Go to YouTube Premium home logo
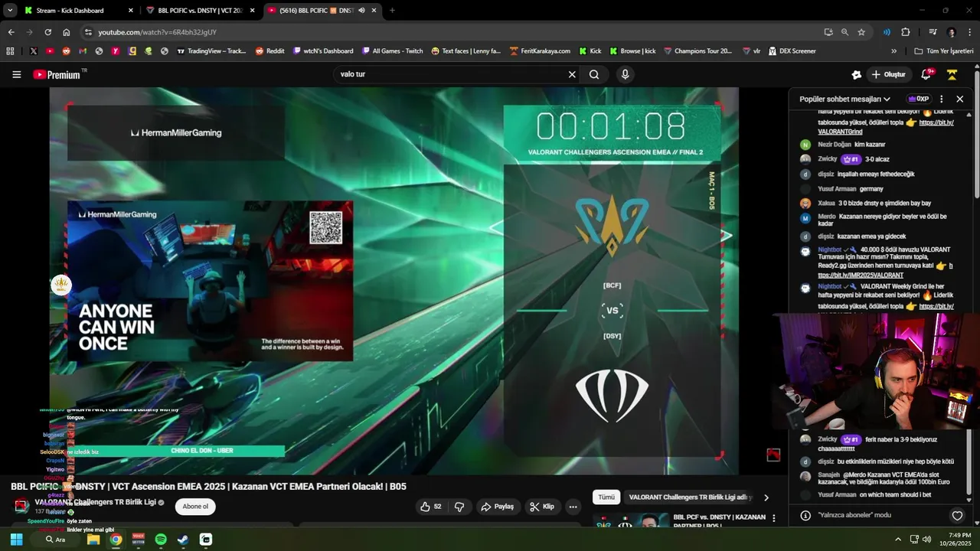980x551 pixels. point(57,74)
